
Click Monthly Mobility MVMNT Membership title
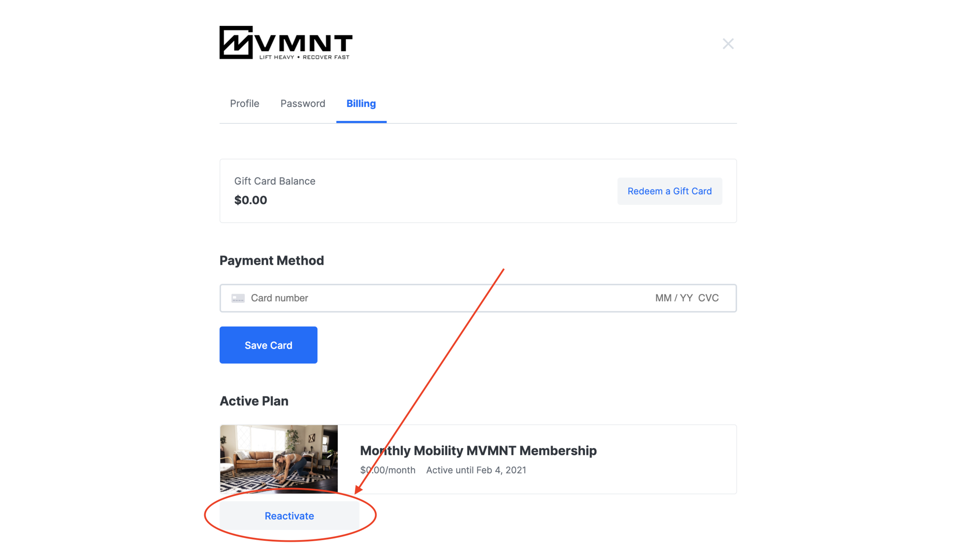tap(478, 451)
